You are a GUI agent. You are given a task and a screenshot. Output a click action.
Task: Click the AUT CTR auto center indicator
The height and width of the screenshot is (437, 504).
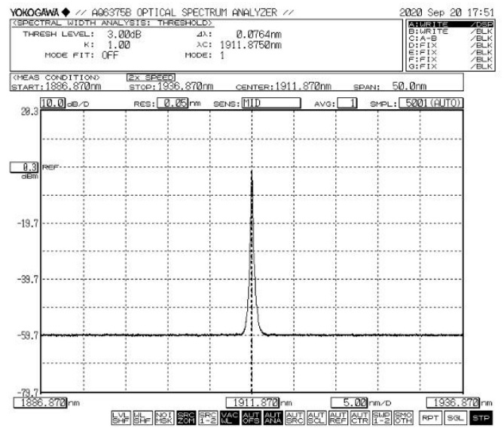(x=359, y=417)
